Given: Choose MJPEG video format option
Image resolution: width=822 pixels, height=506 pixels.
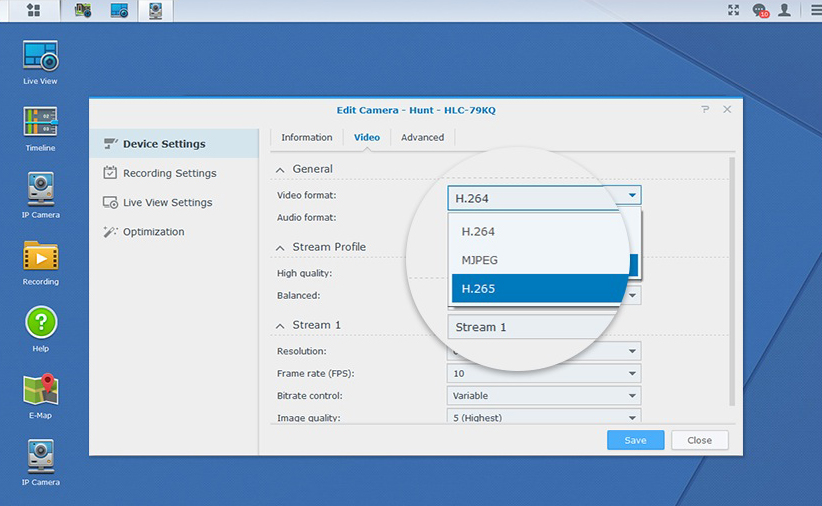Looking at the screenshot, I should (x=540, y=260).
